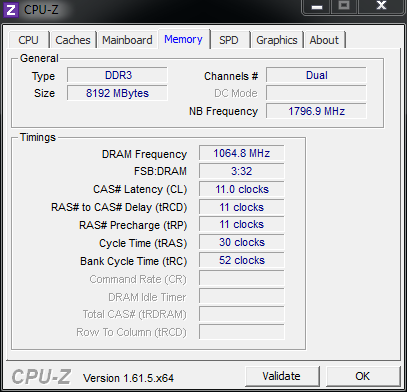Click the DRAM Frequency 1064.8 MHz field
407x392 pixels.
click(242, 153)
